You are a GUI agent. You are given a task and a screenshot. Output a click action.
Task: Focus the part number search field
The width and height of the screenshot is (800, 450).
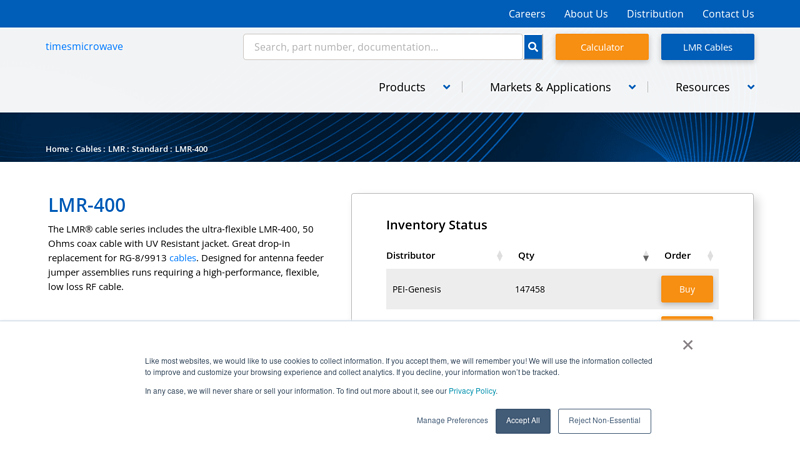[x=384, y=47]
